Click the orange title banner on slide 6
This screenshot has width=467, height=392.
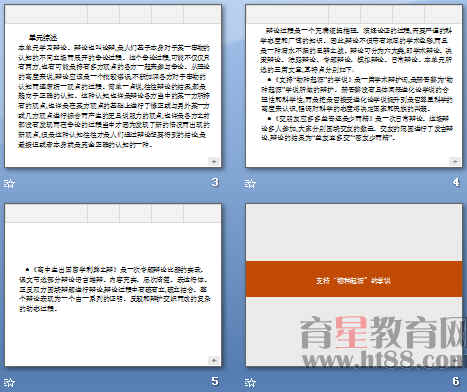coord(354,279)
